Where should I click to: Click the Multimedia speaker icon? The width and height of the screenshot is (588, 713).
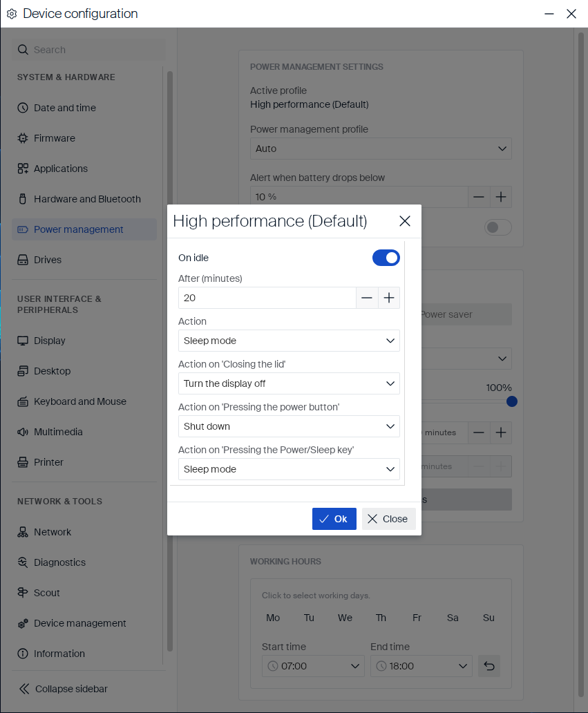coord(23,432)
